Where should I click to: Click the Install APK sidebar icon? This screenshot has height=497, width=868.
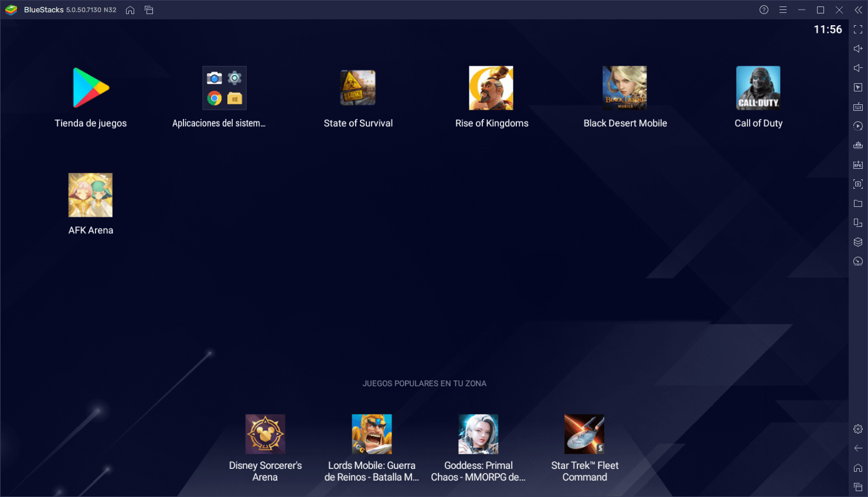click(858, 165)
